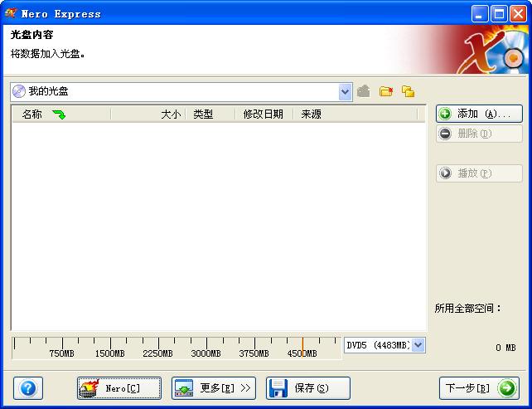Maximize the Nero Express window
The height and width of the screenshot is (409, 532).
499,14
